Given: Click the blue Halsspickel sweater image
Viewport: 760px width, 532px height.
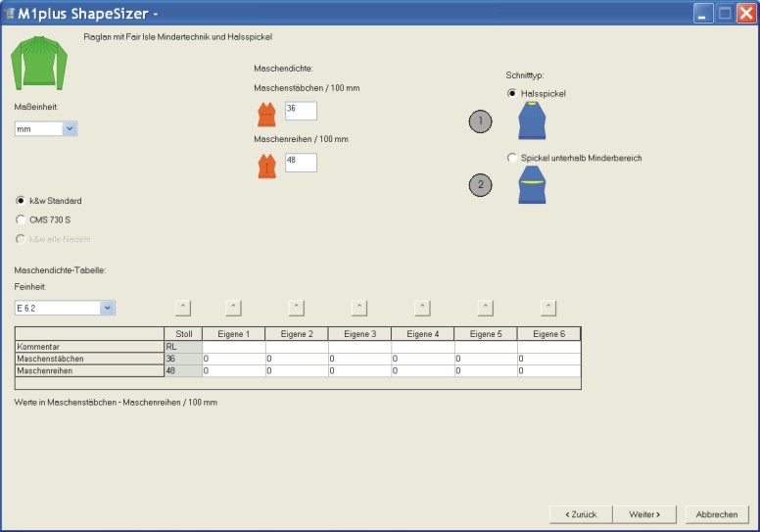Looking at the screenshot, I should pos(532,121).
